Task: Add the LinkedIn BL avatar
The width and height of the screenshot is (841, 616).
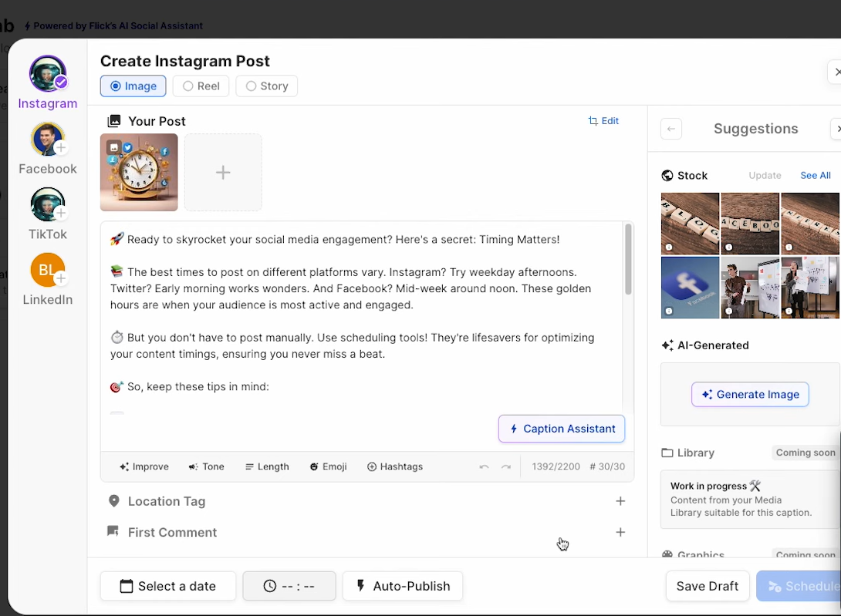Action: (x=48, y=270)
